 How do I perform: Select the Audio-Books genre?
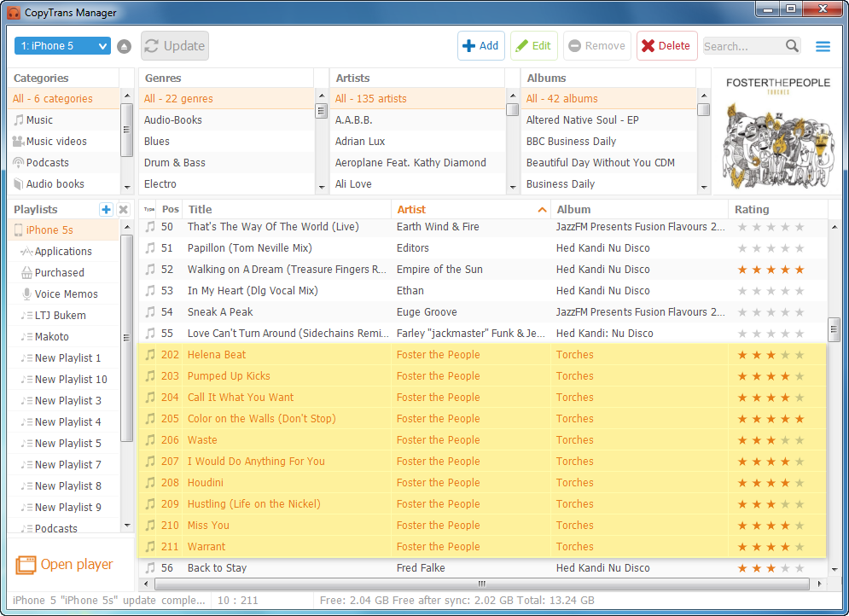(x=226, y=120)
